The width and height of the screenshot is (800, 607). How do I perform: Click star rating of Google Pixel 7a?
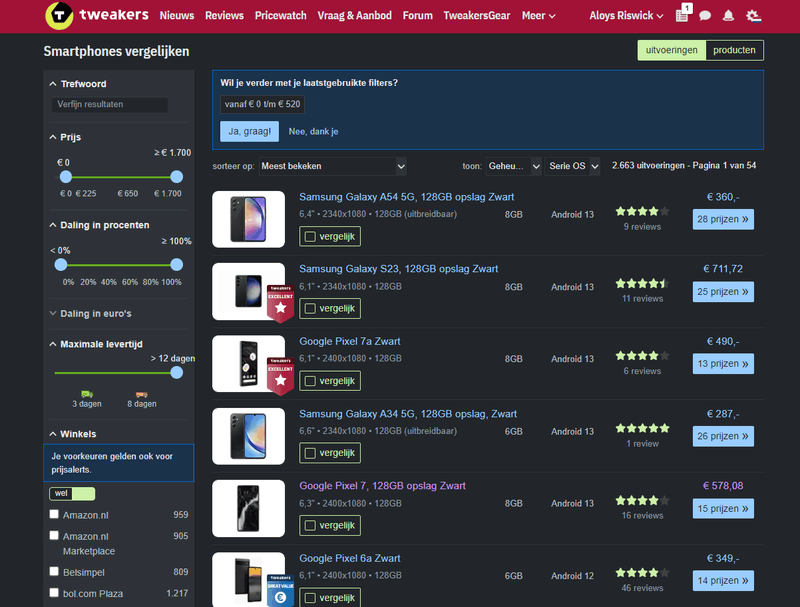point(642,356)
